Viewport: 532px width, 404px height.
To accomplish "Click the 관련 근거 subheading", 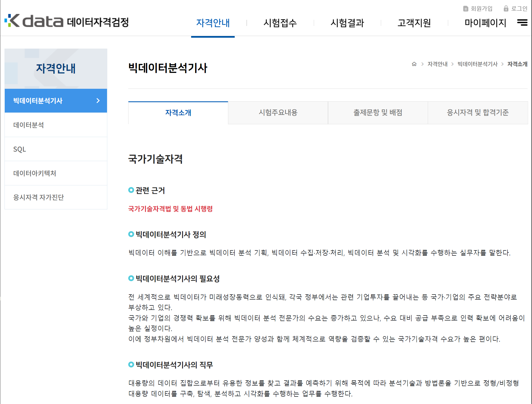I will (150, 190).
